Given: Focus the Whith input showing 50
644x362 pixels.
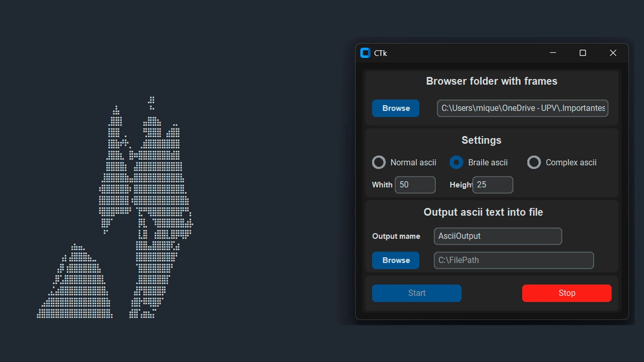Looking at the screenshot, I should click(x=415, y=185).
